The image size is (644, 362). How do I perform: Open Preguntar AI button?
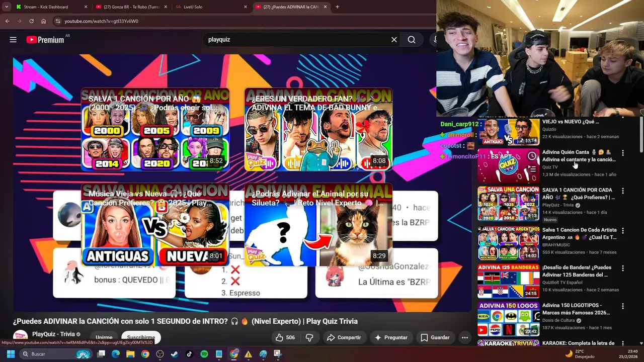click(x=391, y=337)
